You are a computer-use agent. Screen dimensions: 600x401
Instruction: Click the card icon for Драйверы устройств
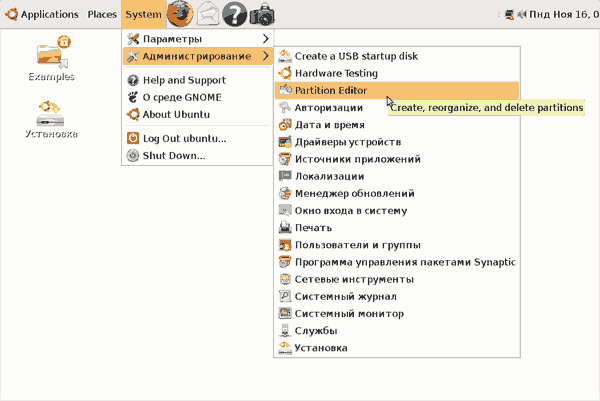pyautogui.click(x=285, y=142)
